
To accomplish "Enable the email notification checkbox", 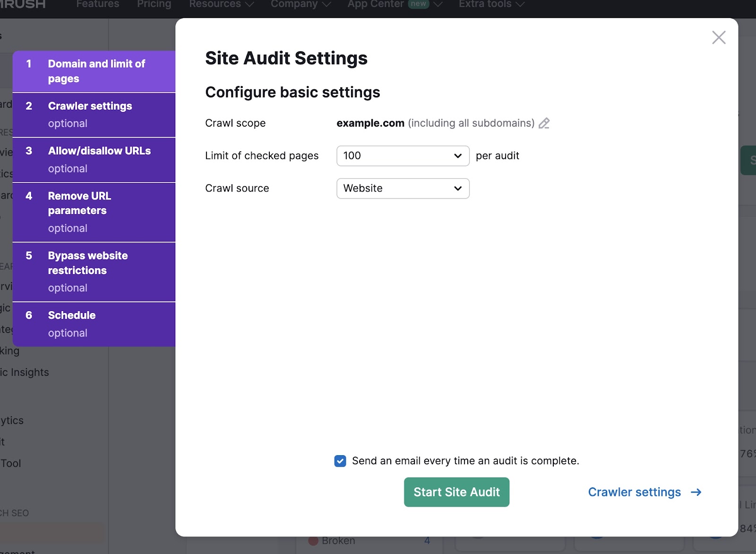I will coord(340,461).
